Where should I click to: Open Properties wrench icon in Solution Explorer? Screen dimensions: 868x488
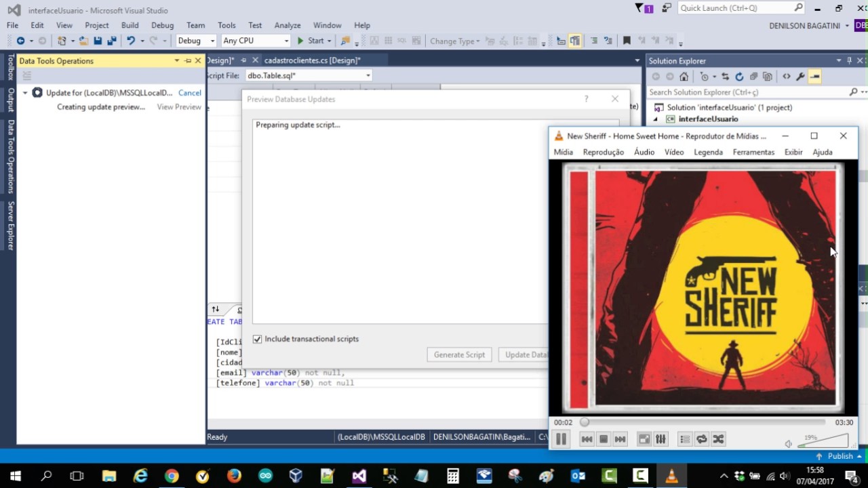[801, 77]
